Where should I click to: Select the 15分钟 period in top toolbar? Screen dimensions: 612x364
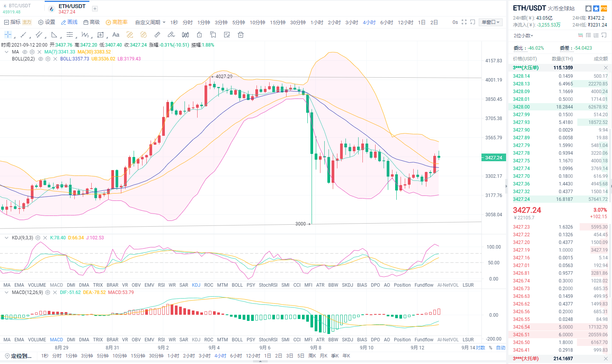(x=278, y=22)
